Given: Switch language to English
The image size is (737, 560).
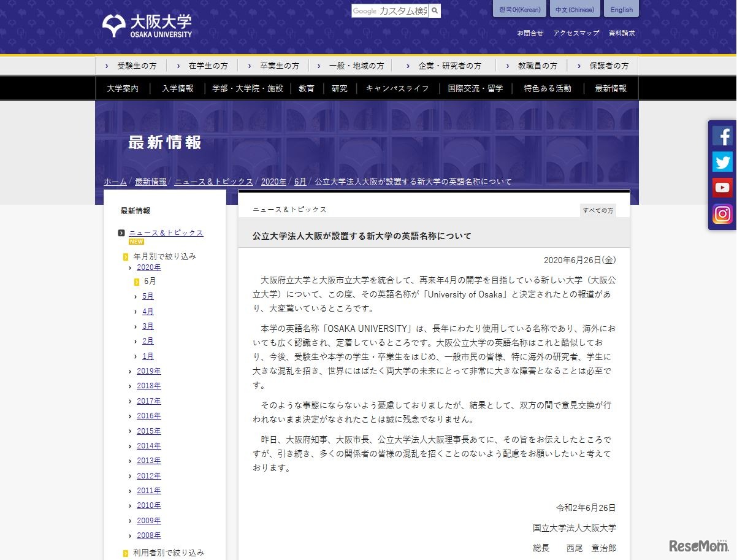Looking at the screenshot, I should 621,10.
